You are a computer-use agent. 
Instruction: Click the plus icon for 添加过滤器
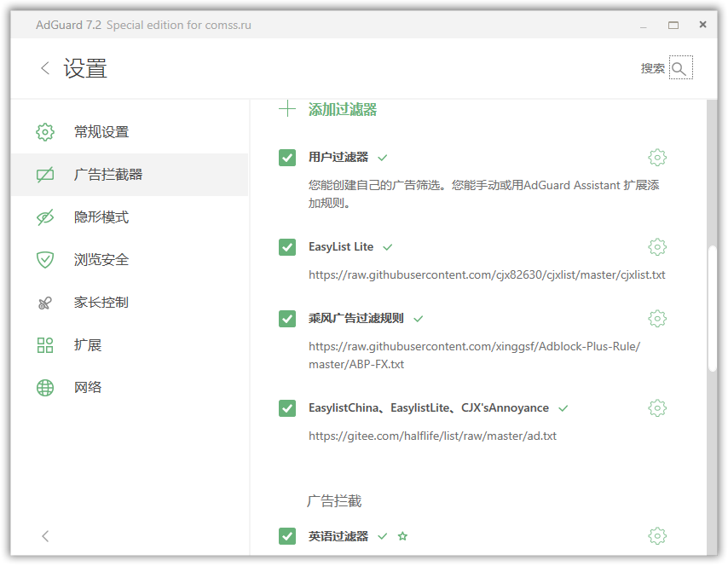[x=287, y=109]
